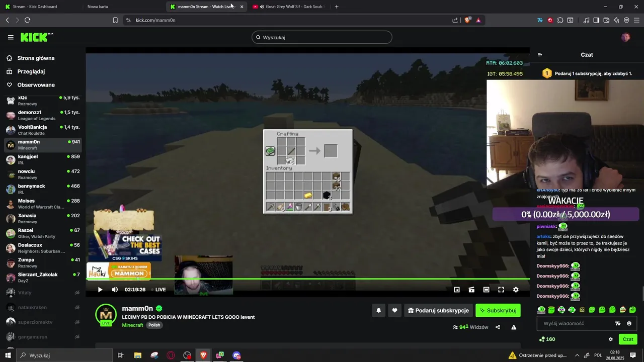Open the Kick hamburger sidebar menu
Viewport: 644px width, 362px height.
tap(11, 37)
